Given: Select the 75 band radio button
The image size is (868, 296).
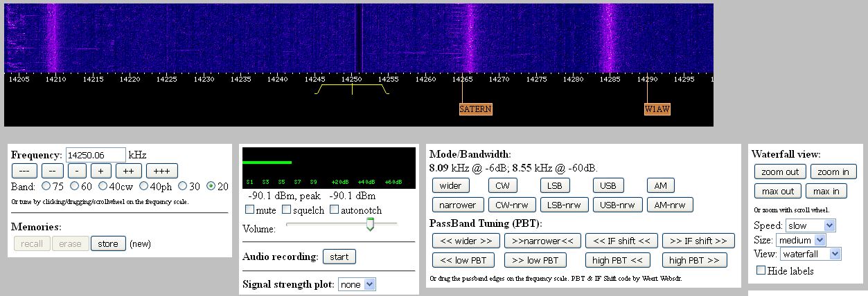Looking at the screenshot, I should 46,186.
